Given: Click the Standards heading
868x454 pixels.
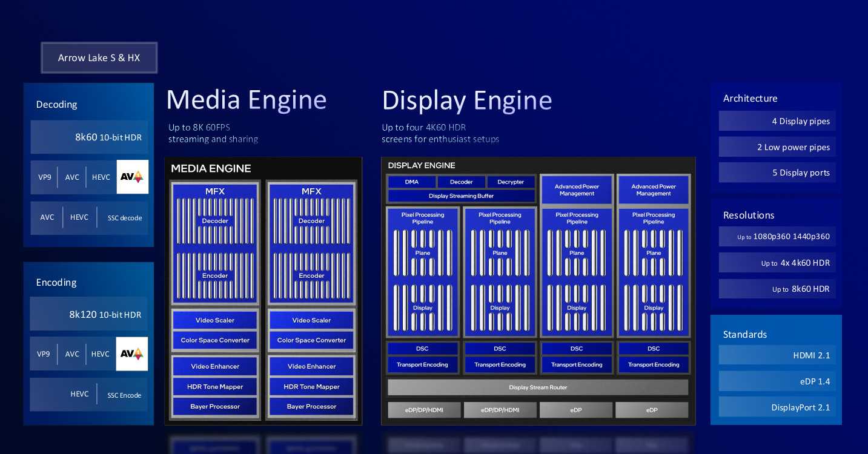Looking at the screenshot, I should 745,334.
